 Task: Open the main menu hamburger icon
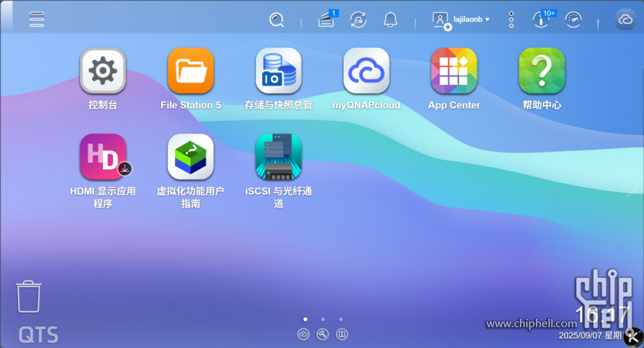pos(36,19)
